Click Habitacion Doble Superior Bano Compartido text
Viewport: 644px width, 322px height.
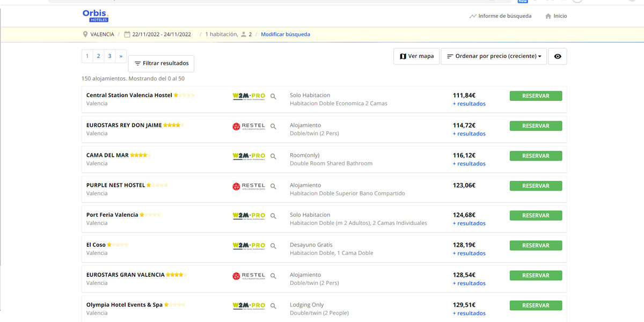[347, 194]
